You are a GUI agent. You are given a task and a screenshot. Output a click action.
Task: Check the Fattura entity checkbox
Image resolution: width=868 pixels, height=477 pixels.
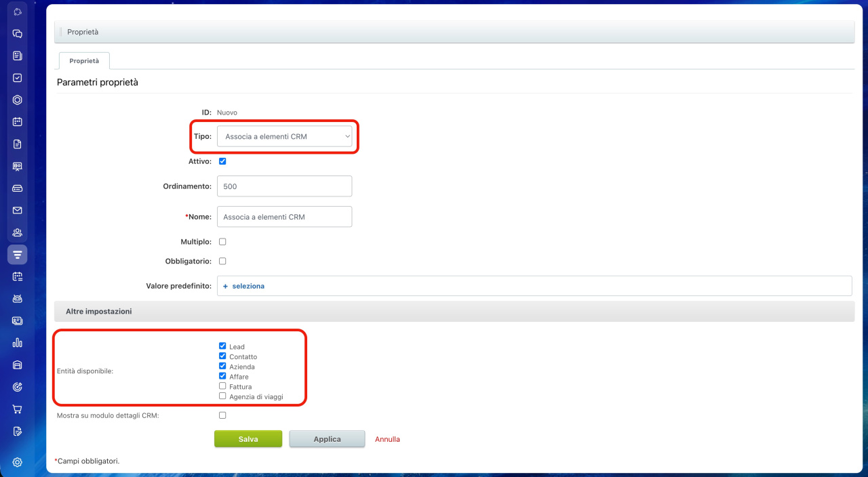222,386
